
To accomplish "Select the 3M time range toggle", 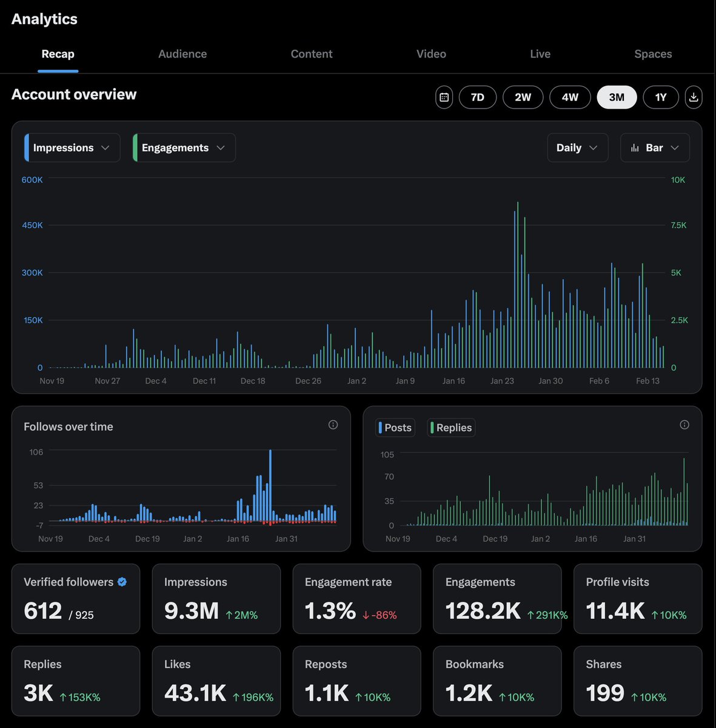I will coord(616,97).
